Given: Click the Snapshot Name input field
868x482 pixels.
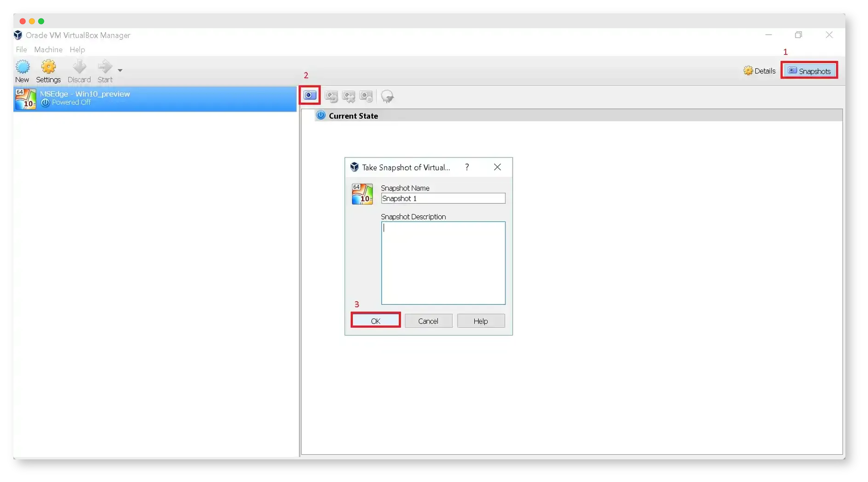Looking at the screenshot, I should click(443, 198).
